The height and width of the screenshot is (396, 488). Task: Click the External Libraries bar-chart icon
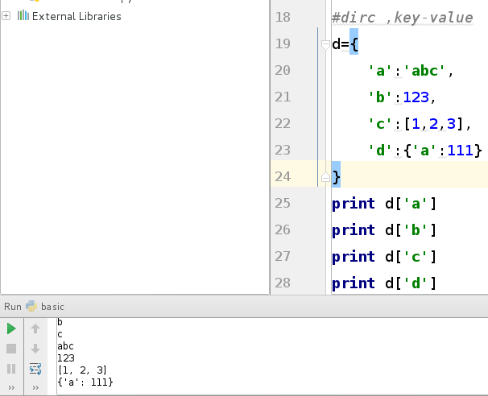pos(23,15)
